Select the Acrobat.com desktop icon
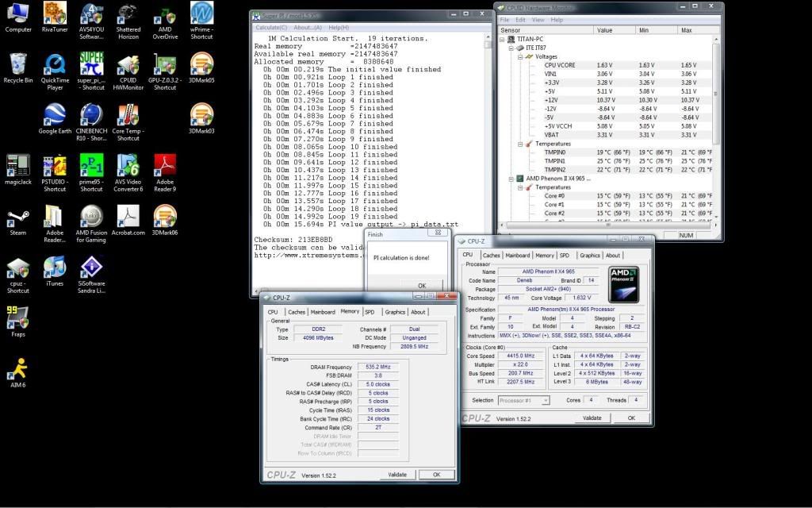 click(128, 221)
